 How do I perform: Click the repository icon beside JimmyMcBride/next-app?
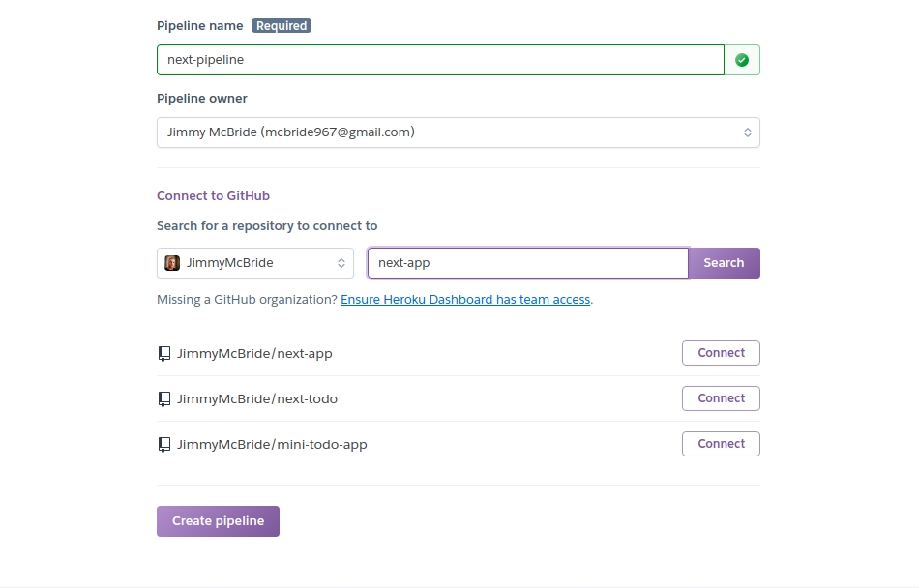[164, 354]
